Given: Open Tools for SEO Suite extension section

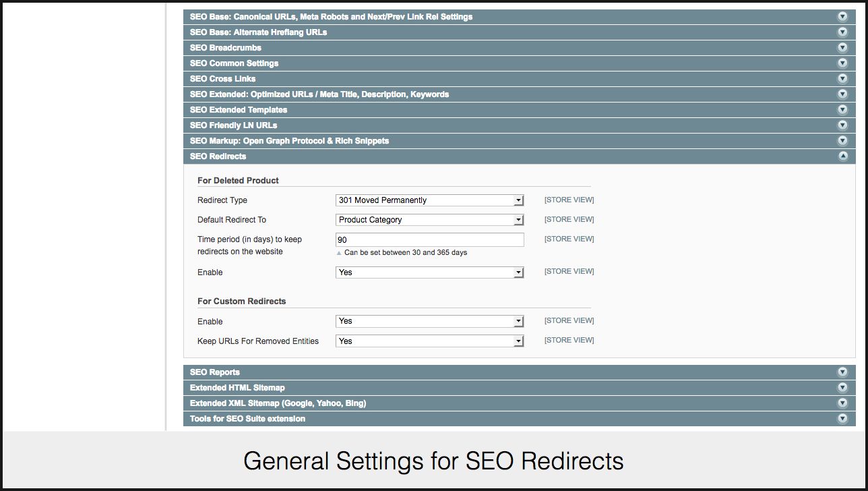Looking at the screenshot, I should pos(247,419).
